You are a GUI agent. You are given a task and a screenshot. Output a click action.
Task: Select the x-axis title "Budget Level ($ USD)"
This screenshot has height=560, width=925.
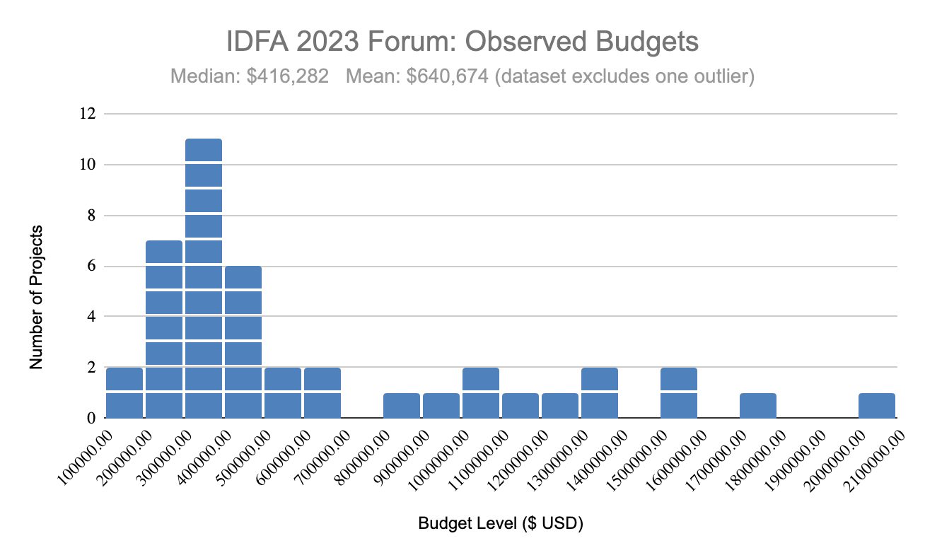coord(501,524)
